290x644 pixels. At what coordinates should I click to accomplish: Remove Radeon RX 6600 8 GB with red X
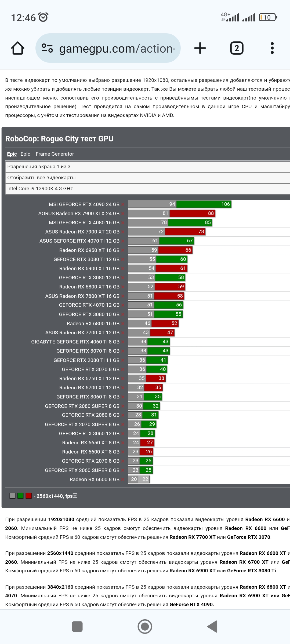[123, 480]
